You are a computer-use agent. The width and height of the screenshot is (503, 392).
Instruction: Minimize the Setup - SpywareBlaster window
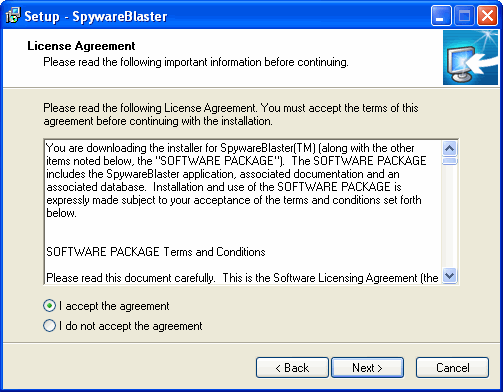441,15
